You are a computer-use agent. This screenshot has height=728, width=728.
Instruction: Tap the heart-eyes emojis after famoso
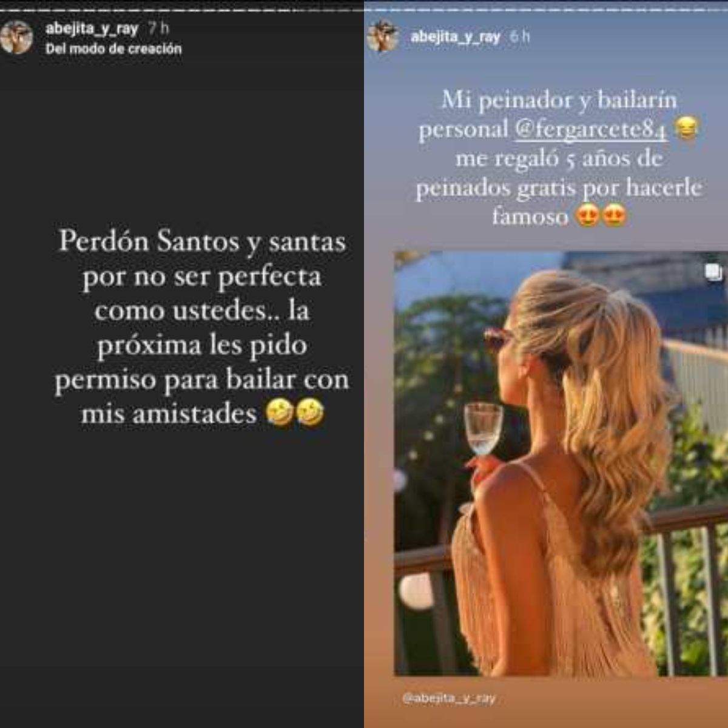click(x=601, y=217)
